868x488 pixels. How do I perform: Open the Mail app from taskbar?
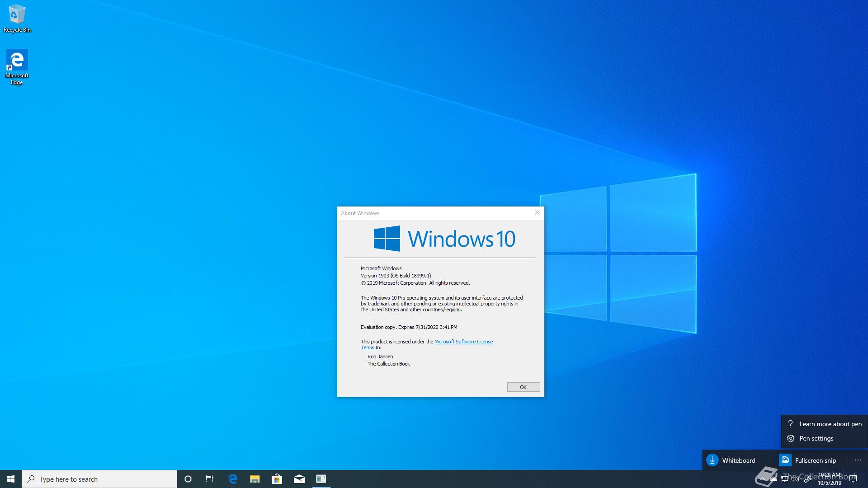pyautogui.click(x=299, y=479)
